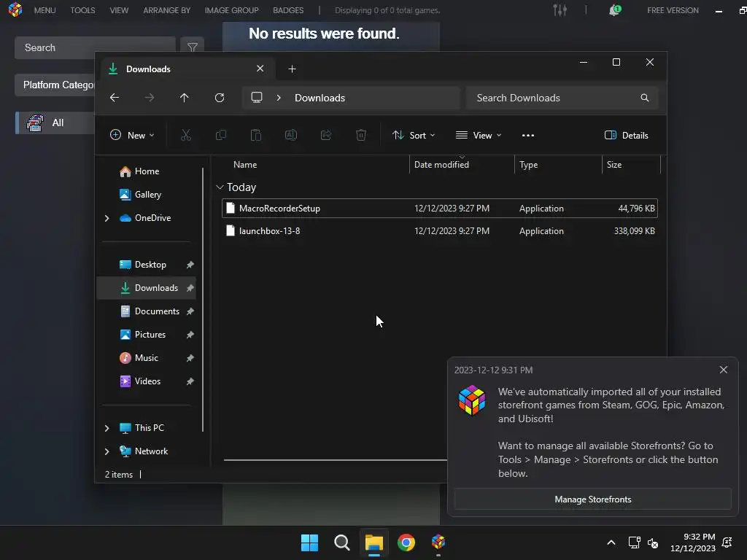747x560 pixels.
Task: Open Gallery in navigation pane
Action: pos(147,195)
